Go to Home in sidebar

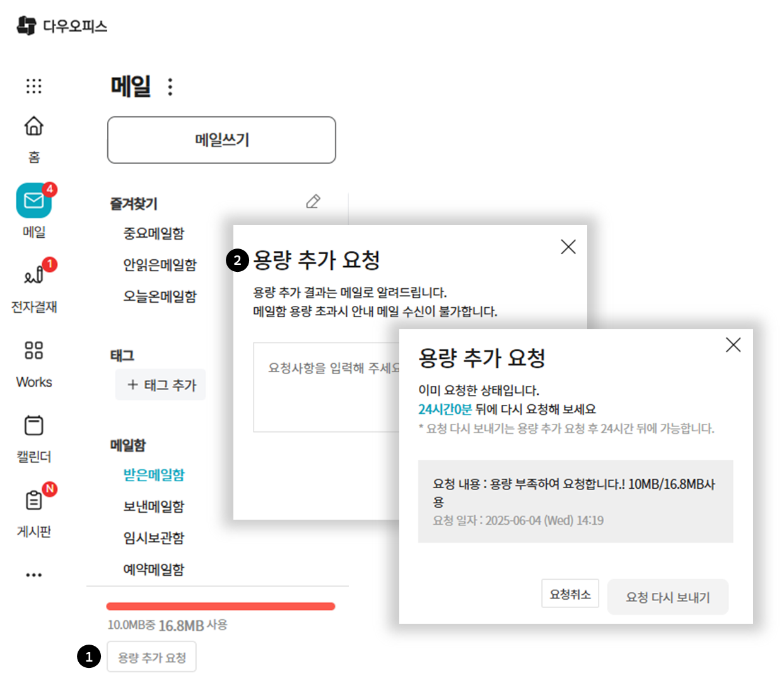(x=34, y=127)
